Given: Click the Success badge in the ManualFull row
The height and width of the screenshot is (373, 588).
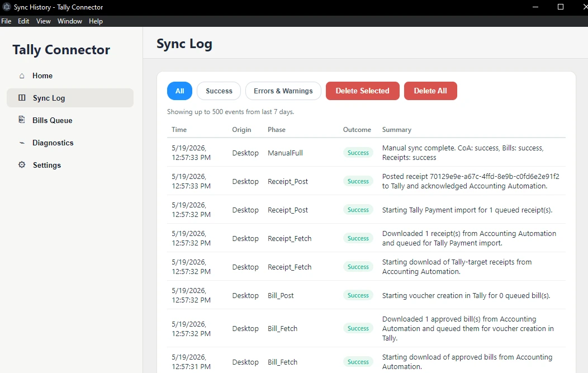Looking at the screenshot, I should [x=358, y=153].
